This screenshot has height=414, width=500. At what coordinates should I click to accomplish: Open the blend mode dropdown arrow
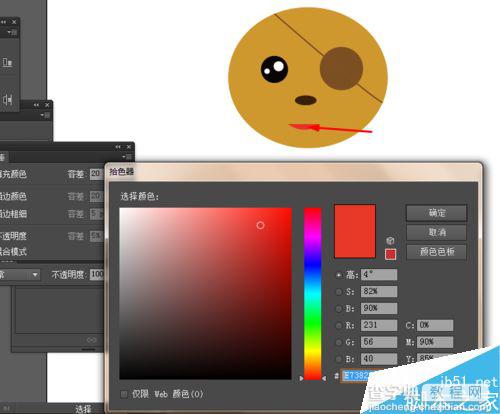pyautogui.click(x=35, y=275)
